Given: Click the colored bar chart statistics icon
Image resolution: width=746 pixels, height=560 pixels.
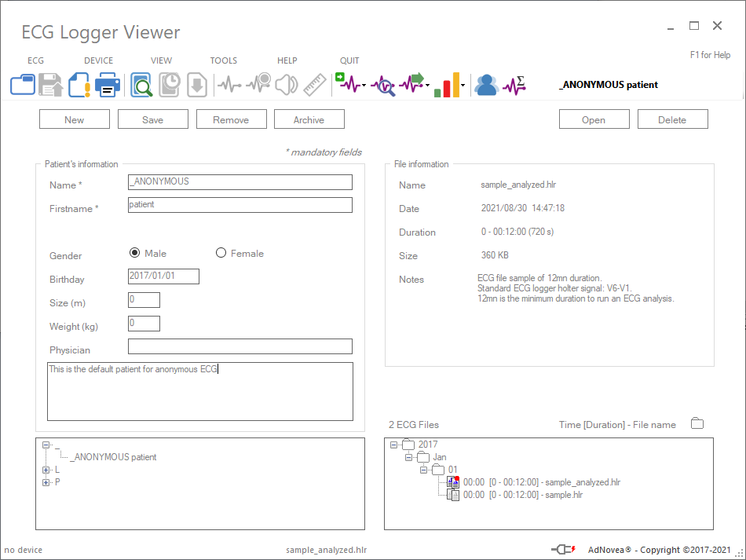Looking at the screenshot, I should click(x=447, y=85).
